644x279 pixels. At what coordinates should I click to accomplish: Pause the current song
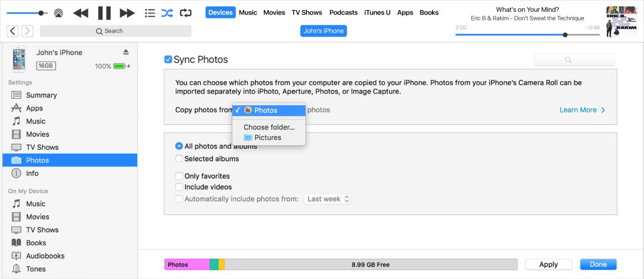(104, 13)
